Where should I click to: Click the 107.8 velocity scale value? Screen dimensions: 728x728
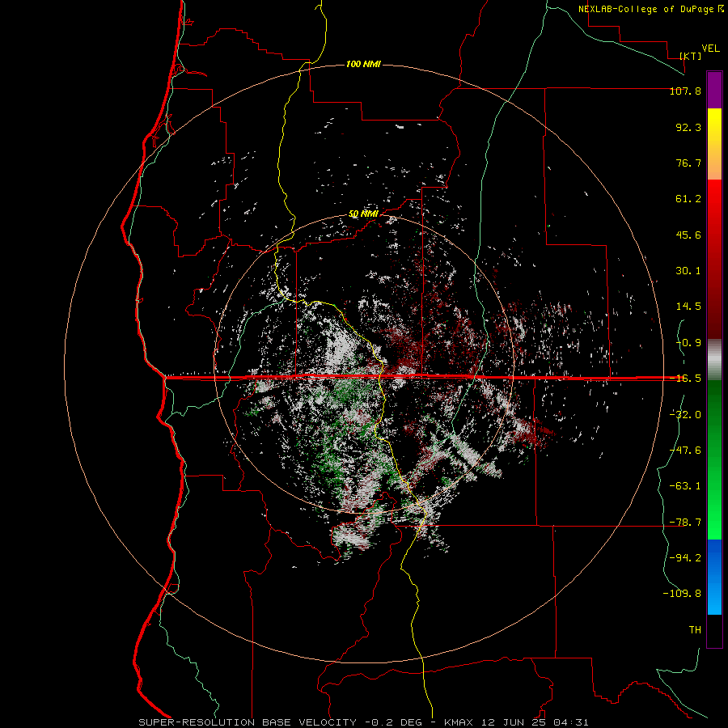tap(685, 91)
